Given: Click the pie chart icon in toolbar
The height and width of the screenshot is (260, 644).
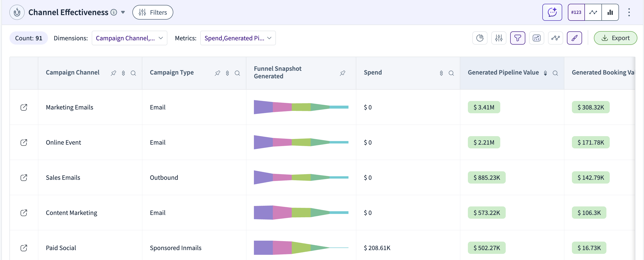Looking at the screenshot, I should click(480, 38).
